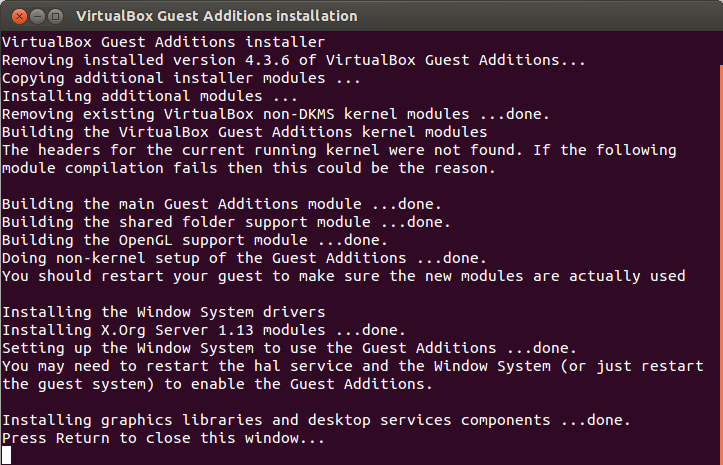Click the "Press Return to close this window..." line

[x=163, y=438]
